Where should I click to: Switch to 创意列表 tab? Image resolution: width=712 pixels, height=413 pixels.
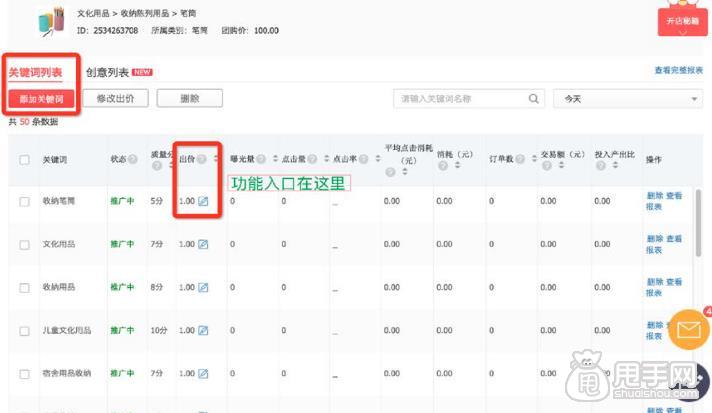point(107,72)
